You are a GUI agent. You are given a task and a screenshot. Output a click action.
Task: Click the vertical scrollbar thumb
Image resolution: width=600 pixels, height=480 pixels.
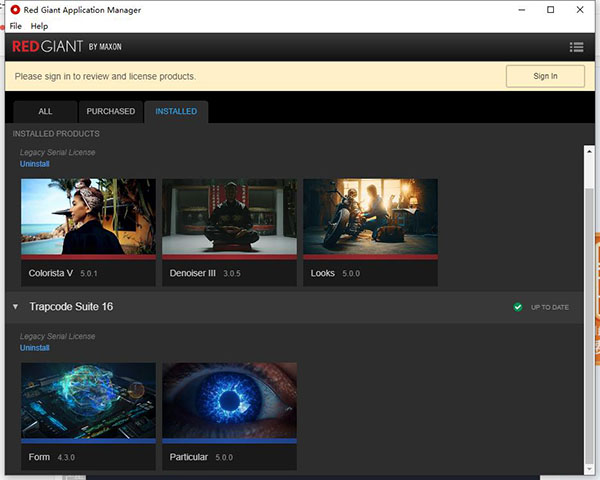point(589,325)
